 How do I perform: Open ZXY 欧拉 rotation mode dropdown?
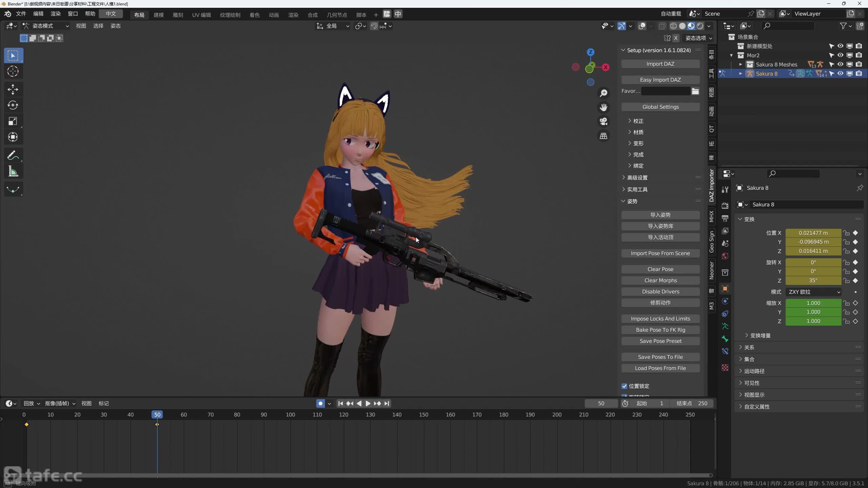click(x=814, y=292)
